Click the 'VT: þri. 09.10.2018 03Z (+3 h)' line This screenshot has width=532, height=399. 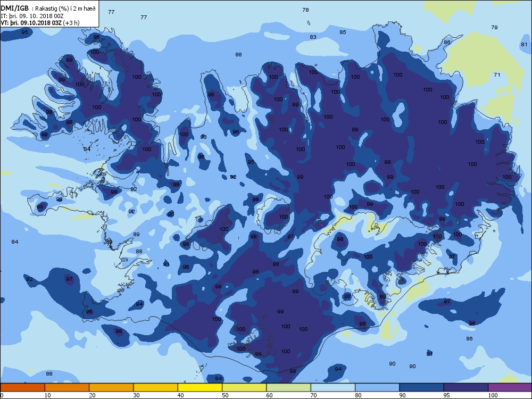click(40, 23)
